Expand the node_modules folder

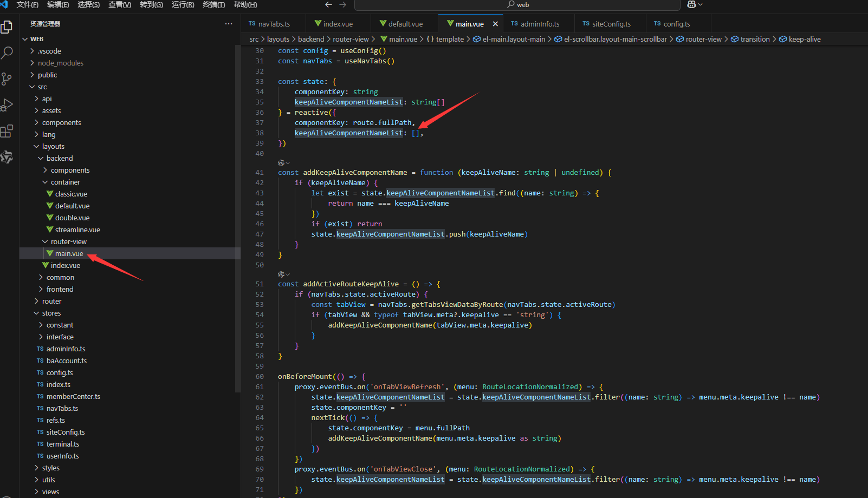[x=60, y=63]
